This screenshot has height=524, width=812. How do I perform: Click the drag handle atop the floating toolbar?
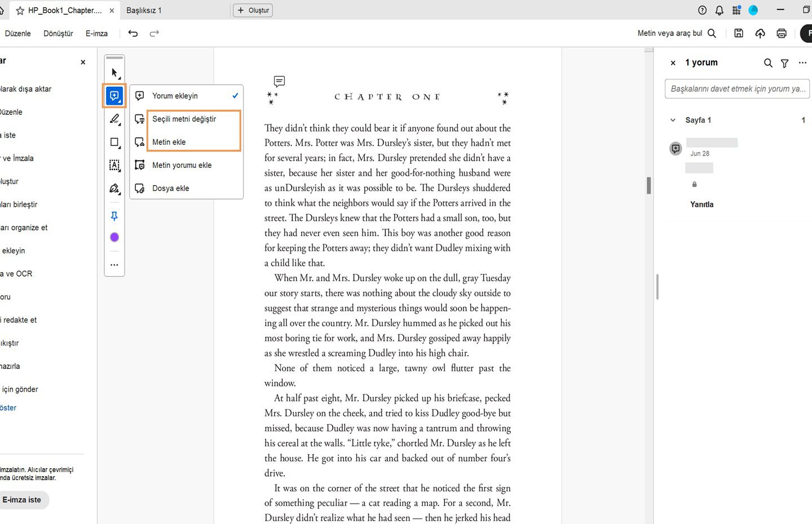pos(114,58)
